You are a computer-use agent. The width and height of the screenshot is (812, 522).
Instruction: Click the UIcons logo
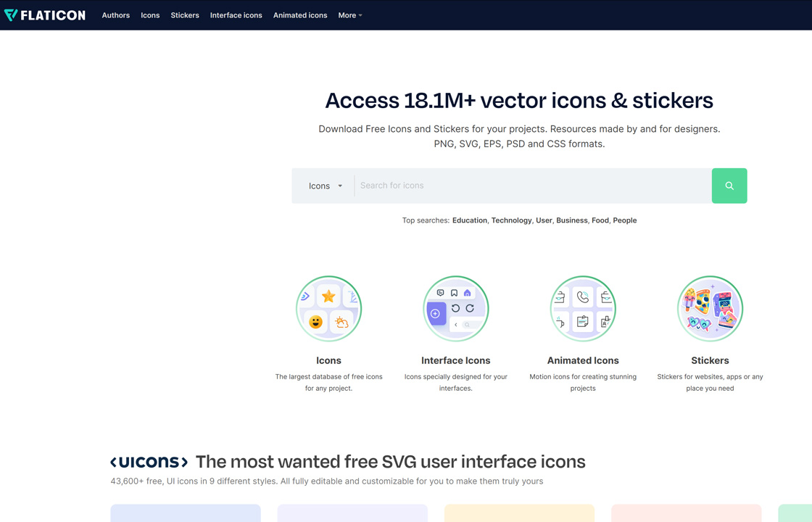coord(149,461)
